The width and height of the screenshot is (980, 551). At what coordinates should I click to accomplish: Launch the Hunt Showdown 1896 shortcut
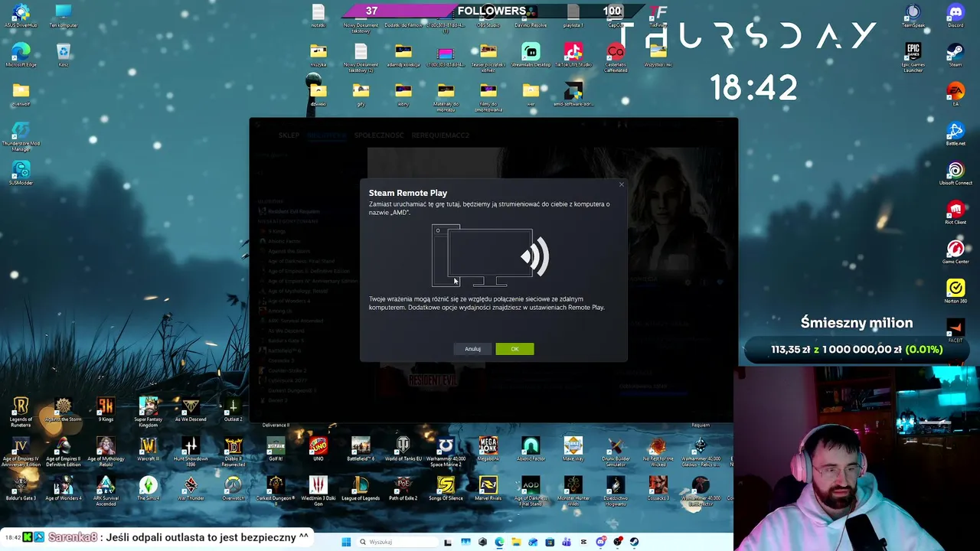191,451
